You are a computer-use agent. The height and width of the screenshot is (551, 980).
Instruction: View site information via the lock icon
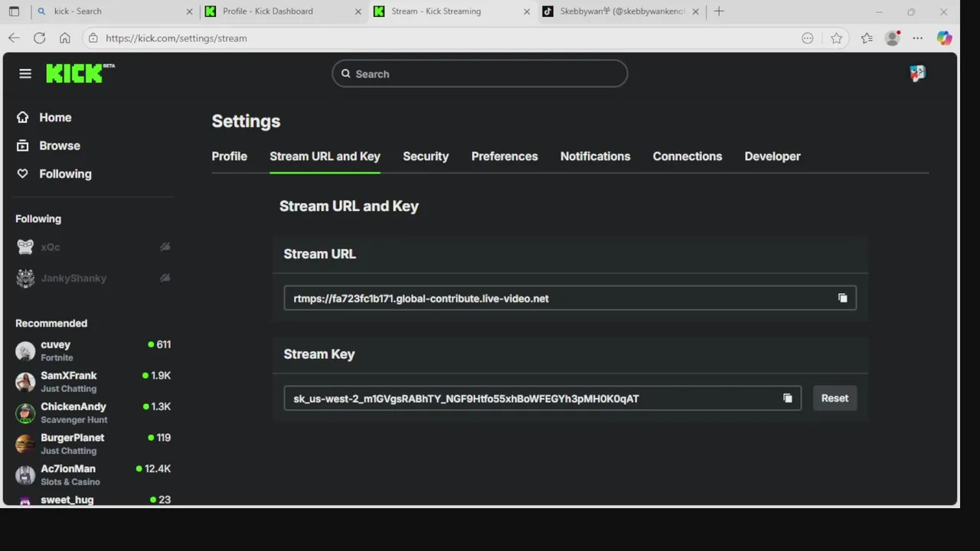click(93, 38)
